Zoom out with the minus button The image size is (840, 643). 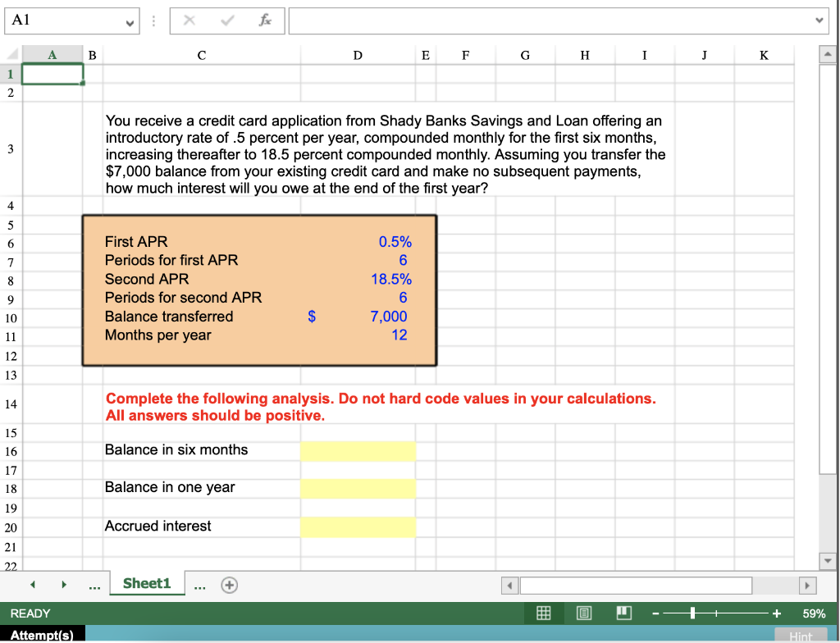655,613
